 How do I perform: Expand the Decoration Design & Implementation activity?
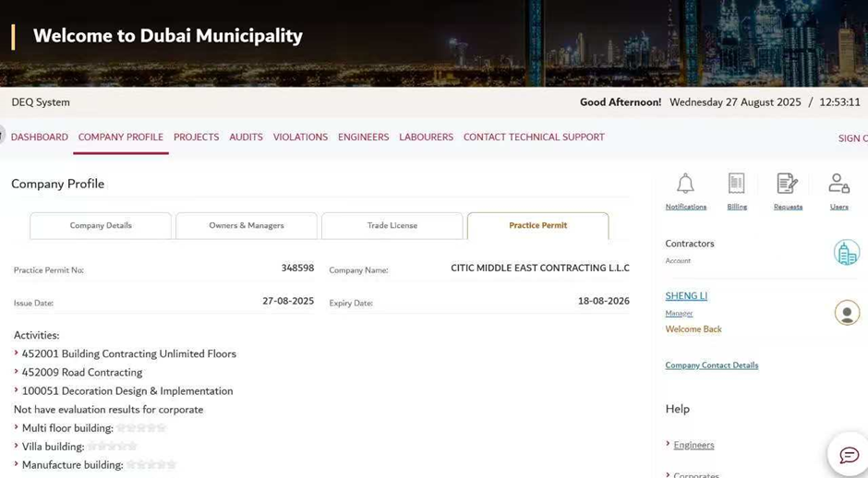(17, 390)
